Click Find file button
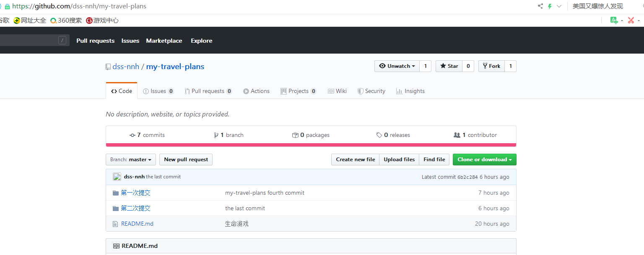 (434, 160)
